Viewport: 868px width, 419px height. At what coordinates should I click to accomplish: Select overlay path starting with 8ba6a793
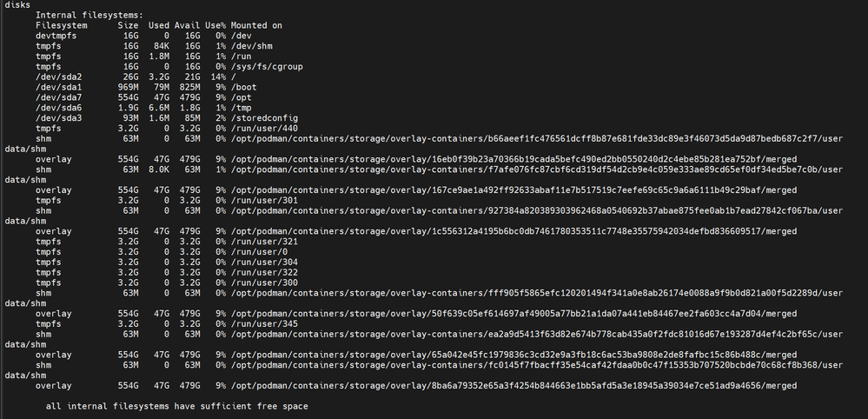coord(514,386)
